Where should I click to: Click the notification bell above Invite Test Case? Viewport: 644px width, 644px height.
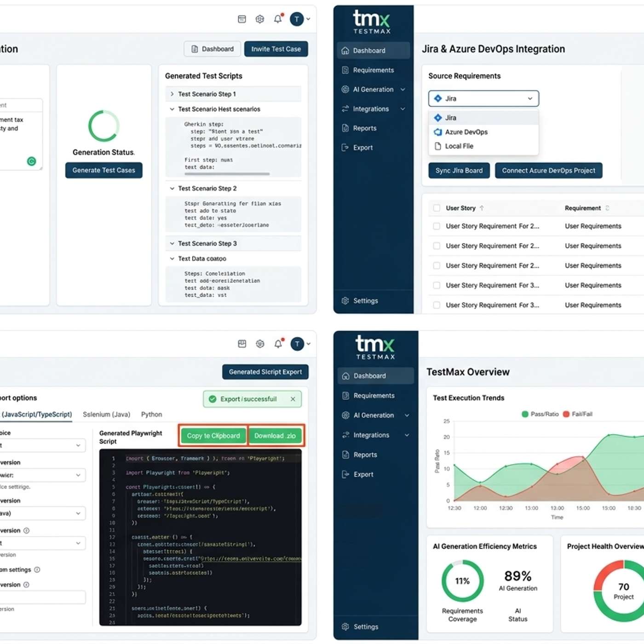[278, 19]
